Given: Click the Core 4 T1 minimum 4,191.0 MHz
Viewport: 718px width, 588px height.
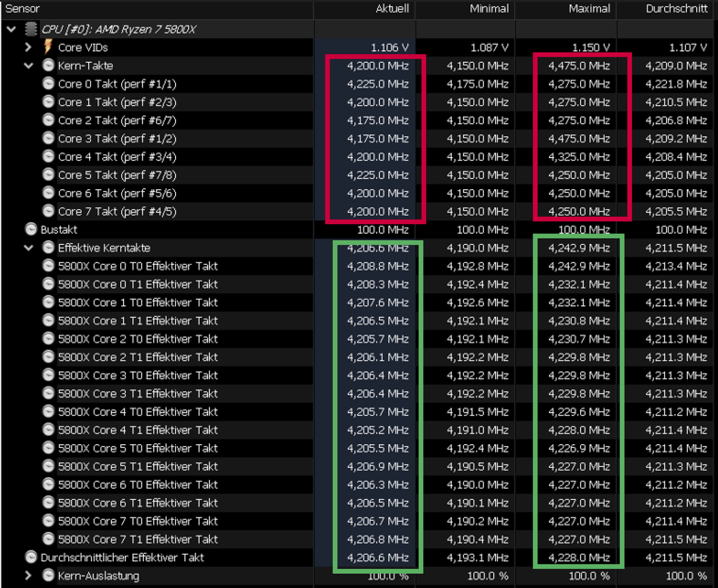Looking at the screenshot, I should click(x=477, y=430).
